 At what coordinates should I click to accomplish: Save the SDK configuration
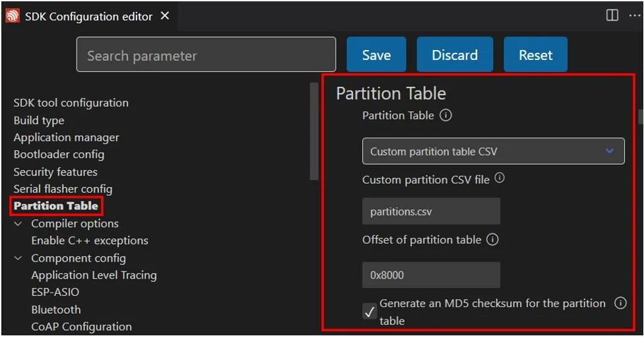point(376,55)
